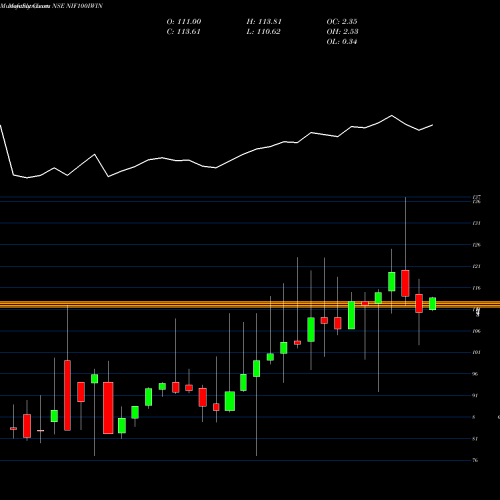The height and width of the screenshot is (500, 500).
Task: Click the 101 price axis label
Action: [x=476, y=352]
